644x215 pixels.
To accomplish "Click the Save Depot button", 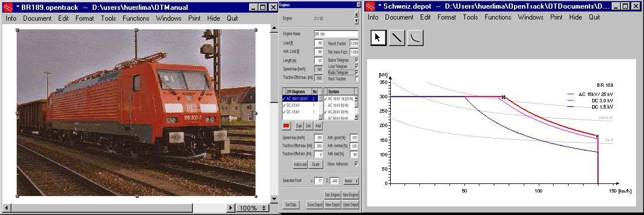I will pos(314,205).
